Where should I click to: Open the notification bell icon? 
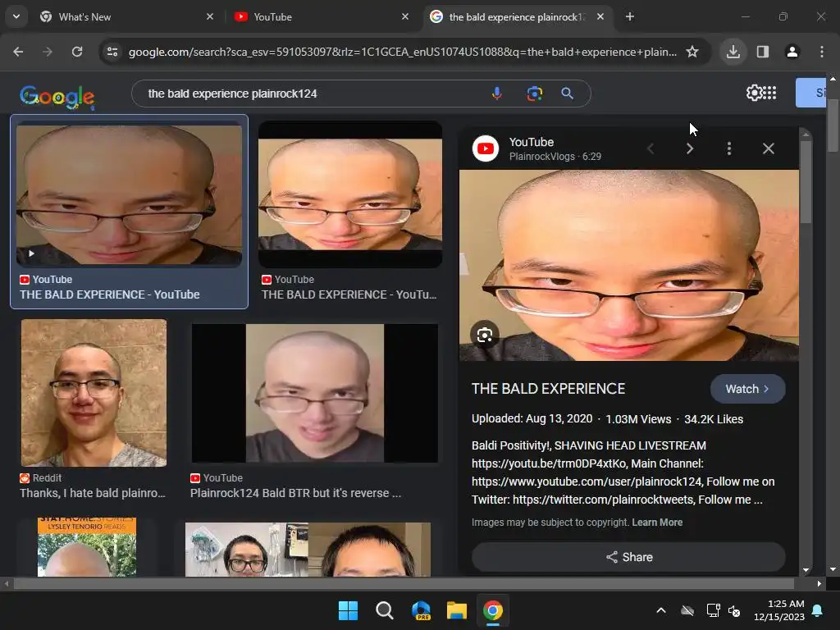(818, 610)
